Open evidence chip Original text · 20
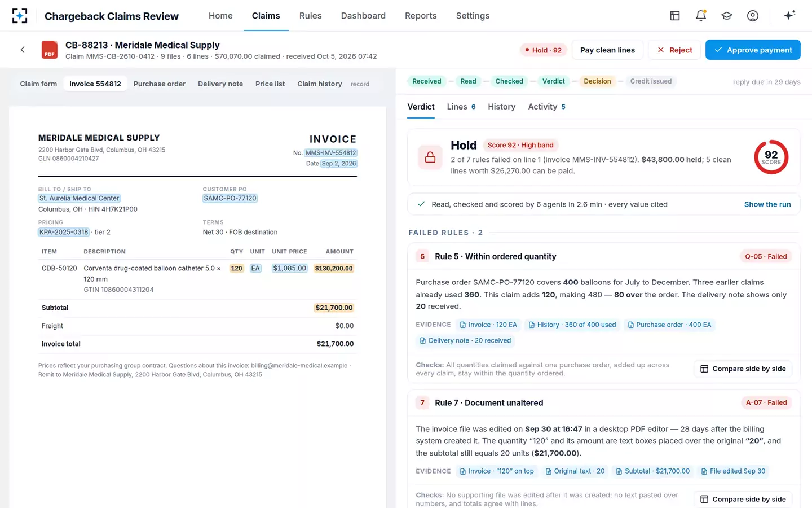Image resolution: width=812 pixels, height=508 pixels. pyautogui.click(x=575, y=471)
